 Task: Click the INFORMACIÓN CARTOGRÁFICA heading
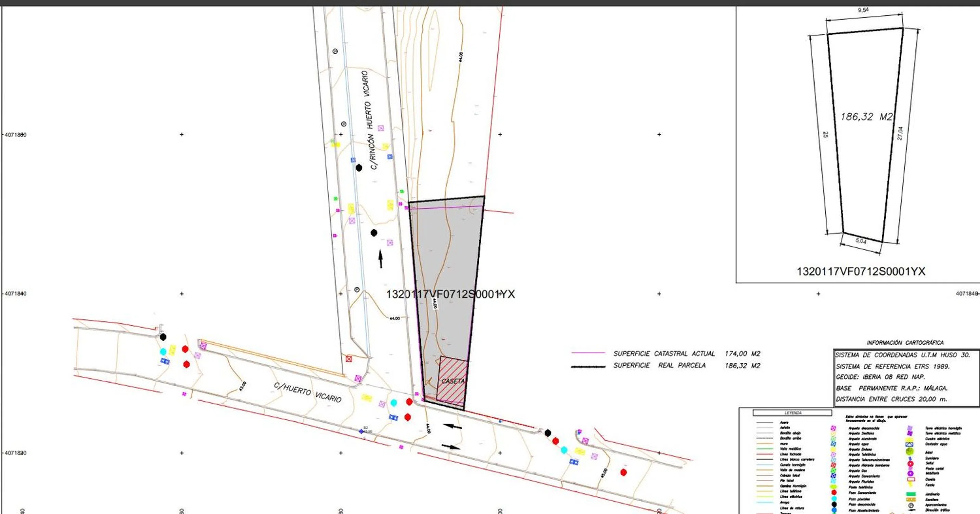[x=905, y=343]
